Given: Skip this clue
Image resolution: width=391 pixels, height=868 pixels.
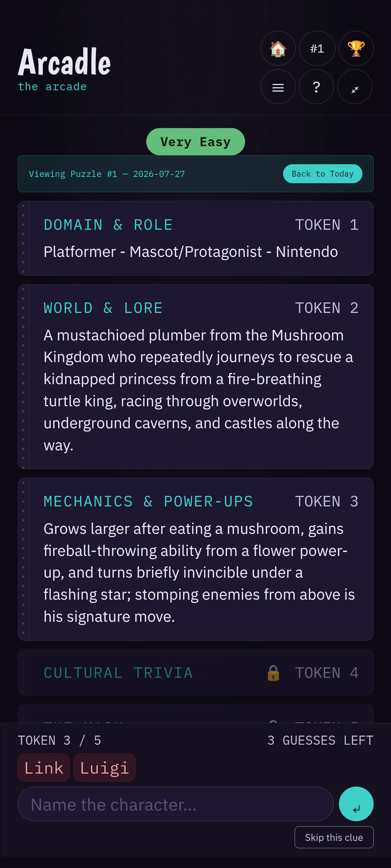Looking at the screenshot, I should (x=334, y=837).
